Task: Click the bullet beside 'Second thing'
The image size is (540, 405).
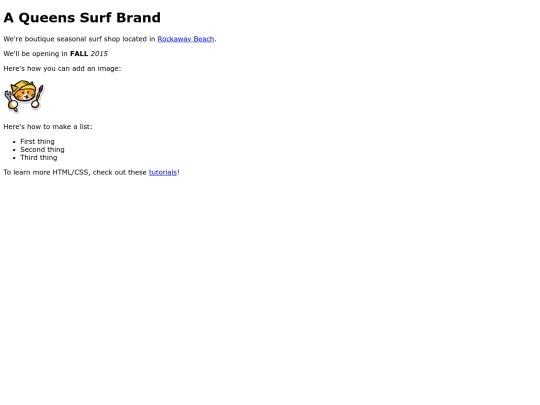Action: (x=14, y=150)
